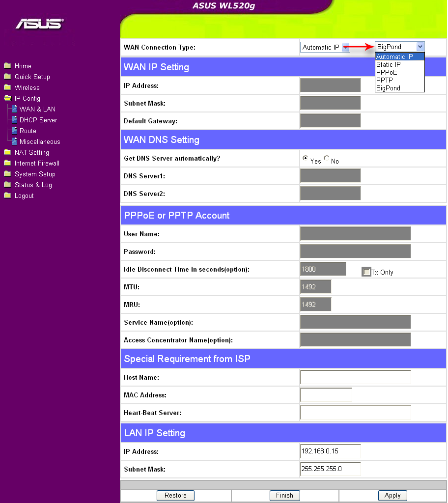Click the Route page icon

[14, 131]
